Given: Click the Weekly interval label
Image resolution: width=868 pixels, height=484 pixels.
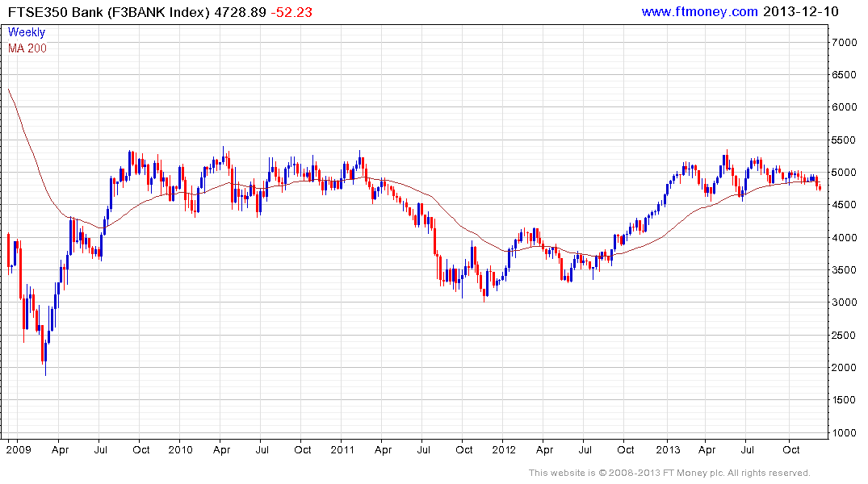Looking at the screenshot, I should (27, 32).
